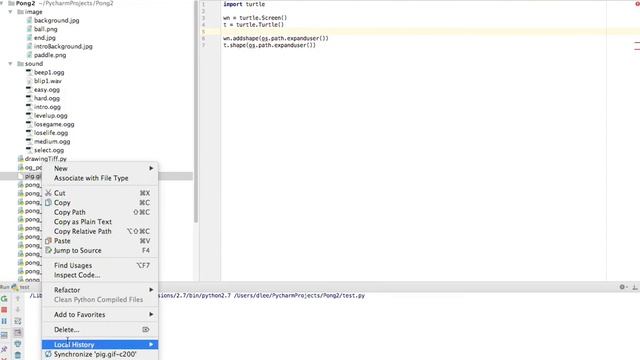Choose Copy Relative Path
Screen dimensions: 640x360
100,231
